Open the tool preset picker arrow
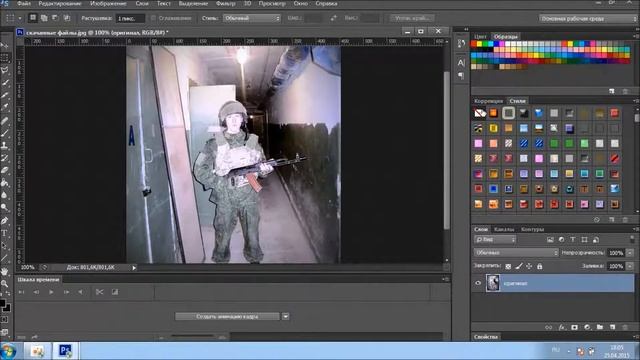This screenshot has width=640, height=360. tap(20, 18)
